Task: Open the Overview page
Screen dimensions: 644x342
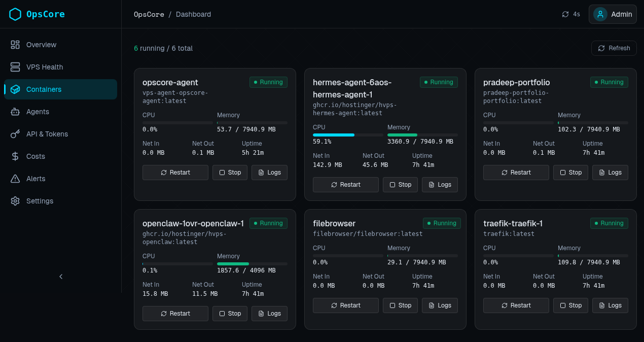Action: click(x=61, y=45)
